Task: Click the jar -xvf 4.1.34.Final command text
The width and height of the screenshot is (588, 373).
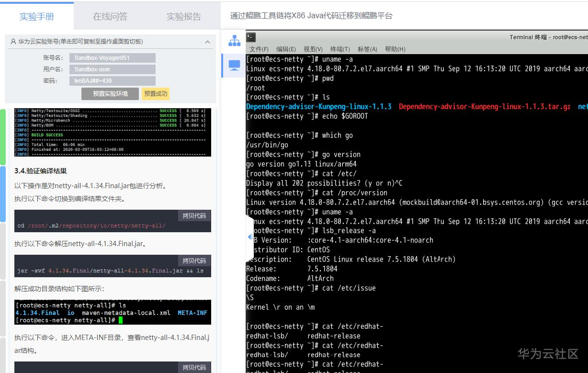Action: point(110,271)
